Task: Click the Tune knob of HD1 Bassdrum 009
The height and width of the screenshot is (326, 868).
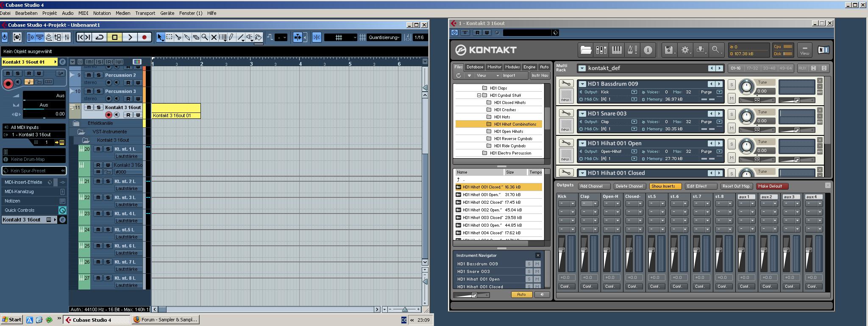Action: (746, 87)
